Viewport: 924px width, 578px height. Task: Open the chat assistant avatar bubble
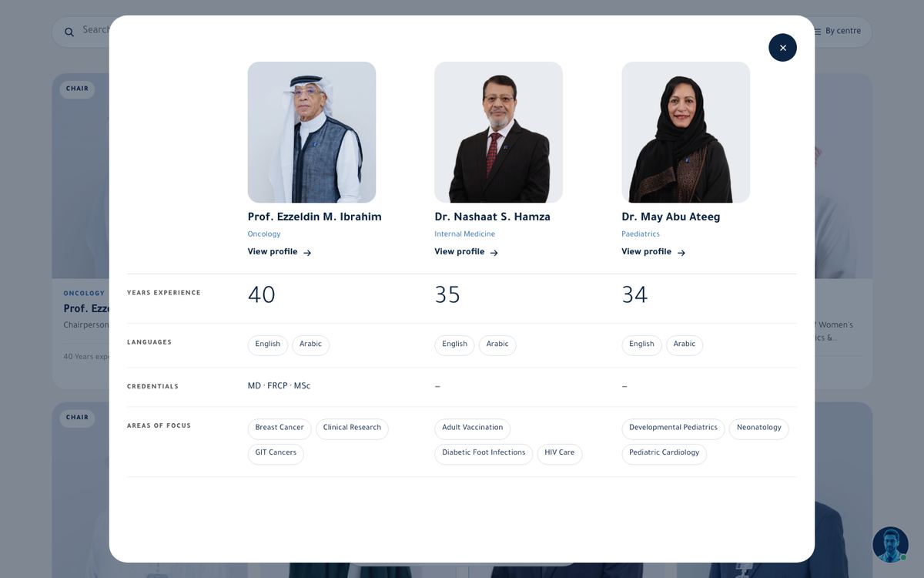(x=890, y=545)
